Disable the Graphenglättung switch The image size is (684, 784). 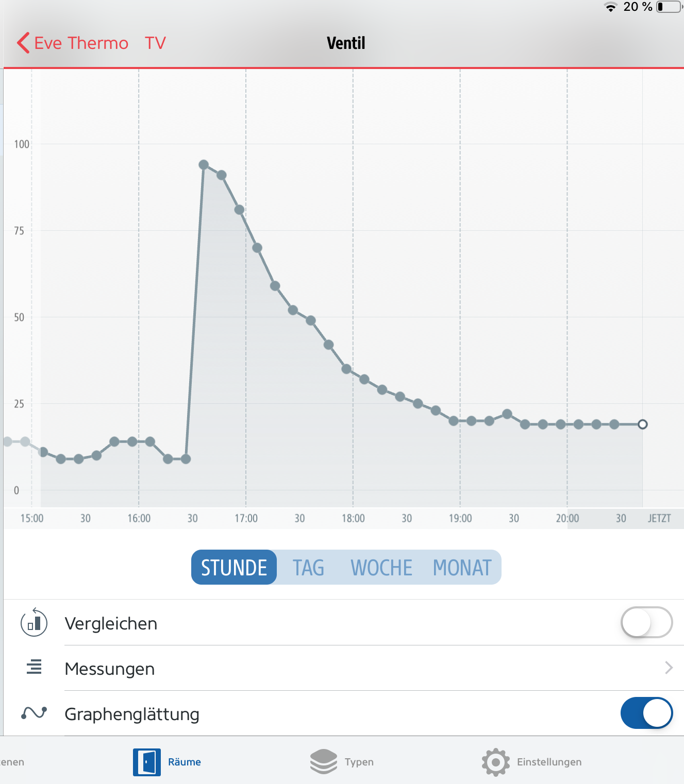[x=646, y=713]
